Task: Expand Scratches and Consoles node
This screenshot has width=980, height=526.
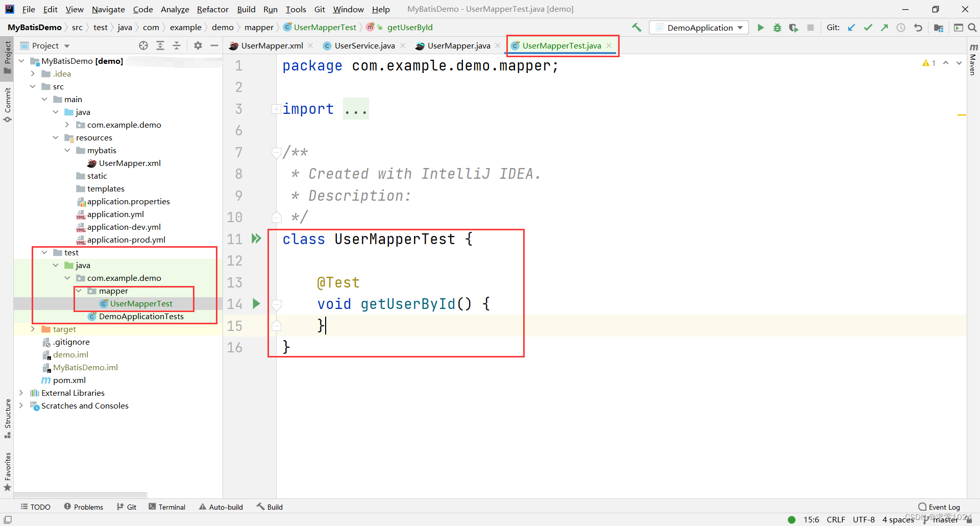Action: (x=21, y=405)
